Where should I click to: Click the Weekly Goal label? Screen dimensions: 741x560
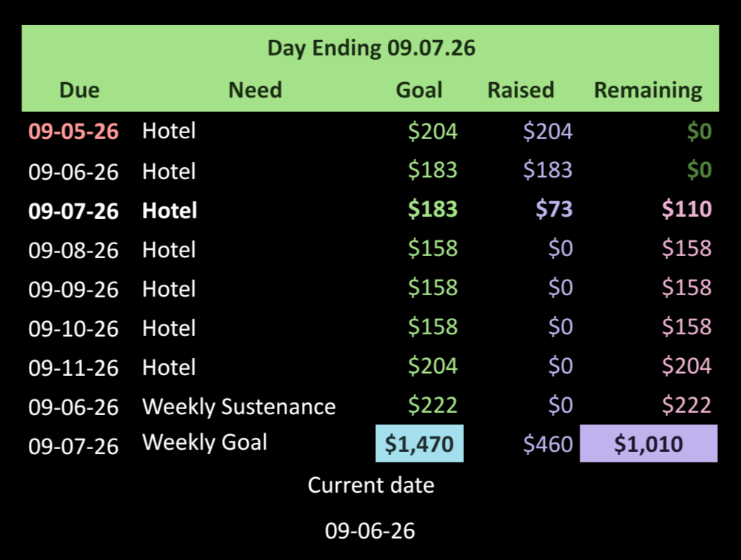point(204,443)
